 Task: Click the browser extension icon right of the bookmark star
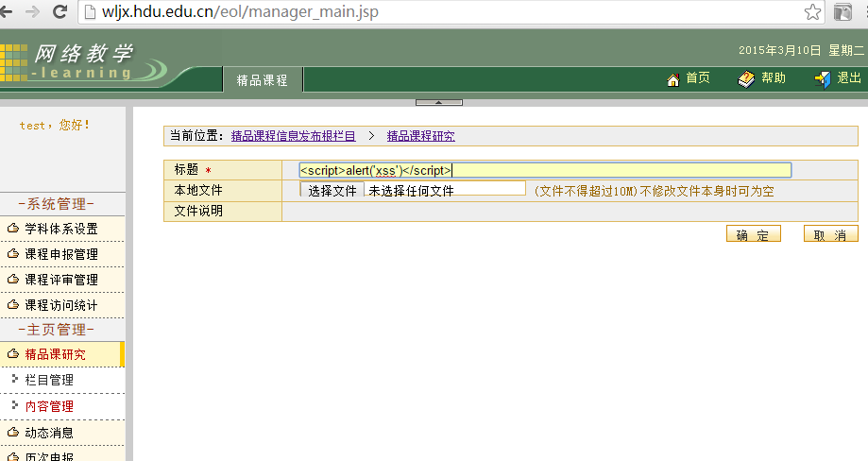(x=842, y=11)
